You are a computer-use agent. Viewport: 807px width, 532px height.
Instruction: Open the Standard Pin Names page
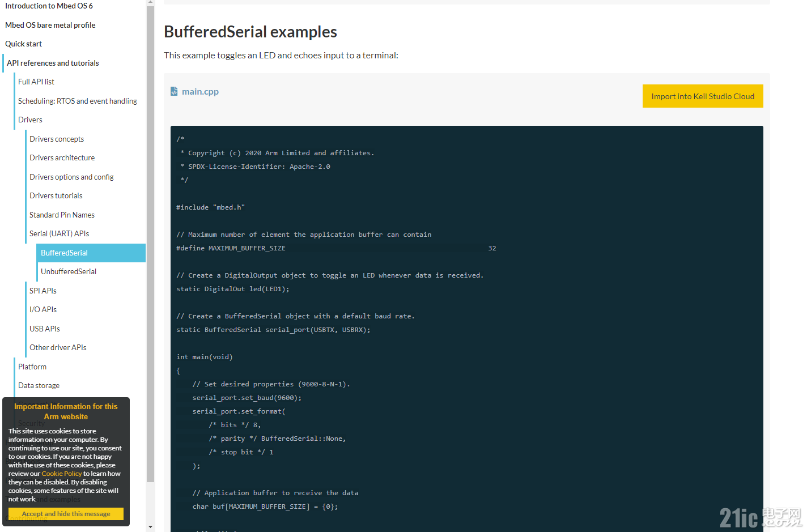[x=62, y=215]
